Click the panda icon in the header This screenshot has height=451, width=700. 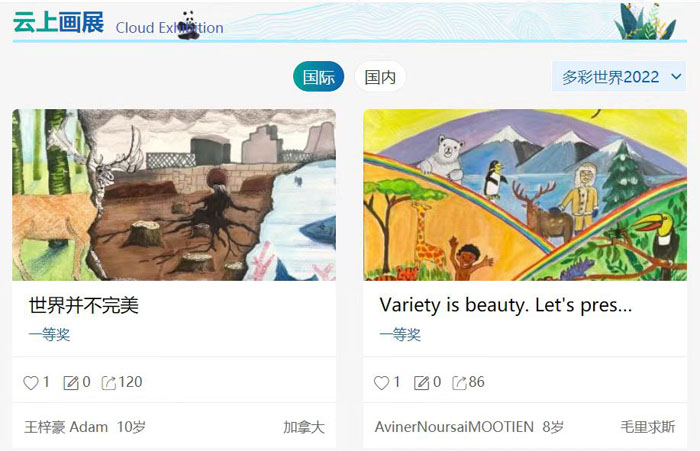pos(188,25)
